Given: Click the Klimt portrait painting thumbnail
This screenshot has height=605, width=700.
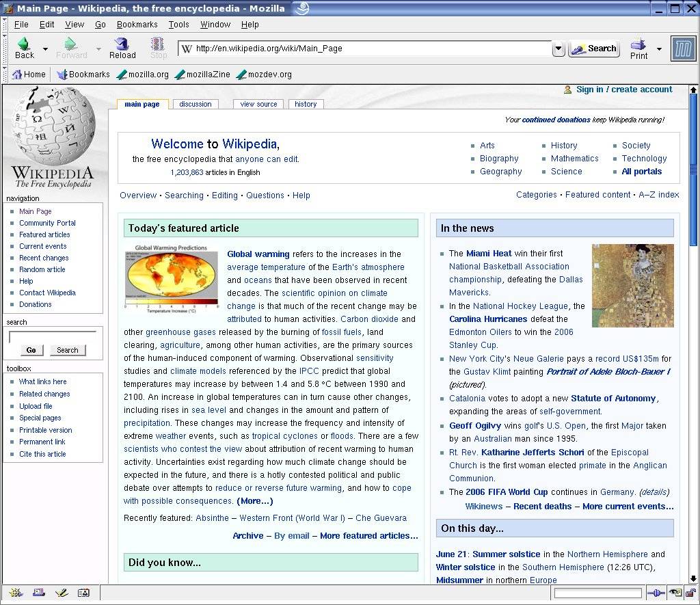Looking at the screenshot, I should click(632, 286).
